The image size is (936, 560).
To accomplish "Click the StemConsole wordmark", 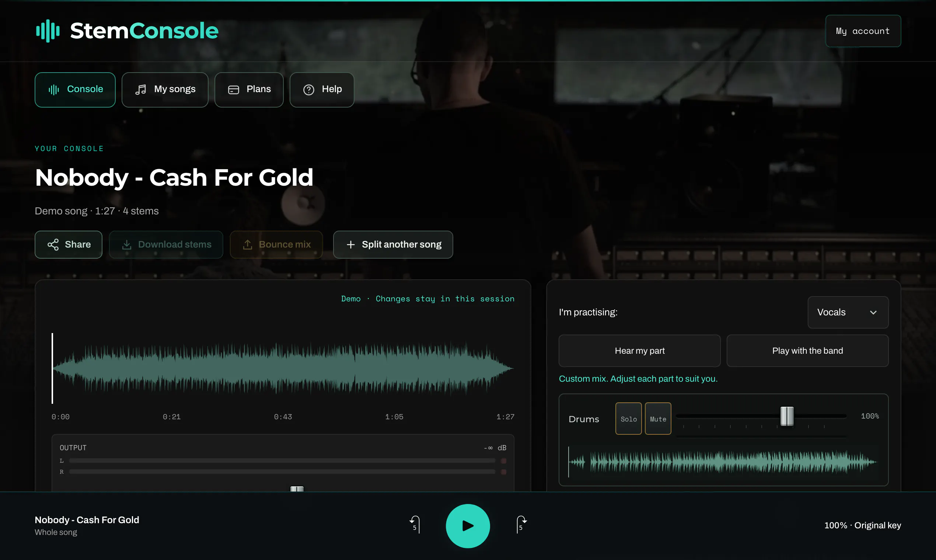I will (x=144, y=31).
